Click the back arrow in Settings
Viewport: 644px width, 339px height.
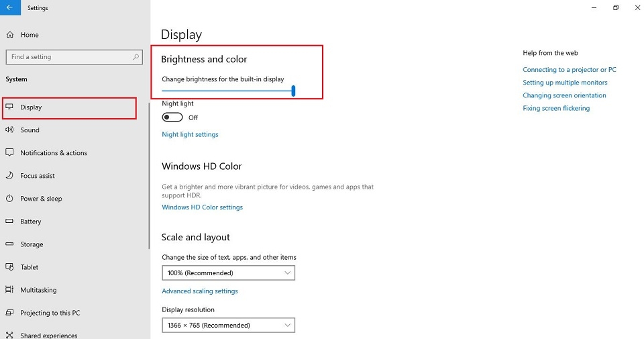click(x=9, y=8)
